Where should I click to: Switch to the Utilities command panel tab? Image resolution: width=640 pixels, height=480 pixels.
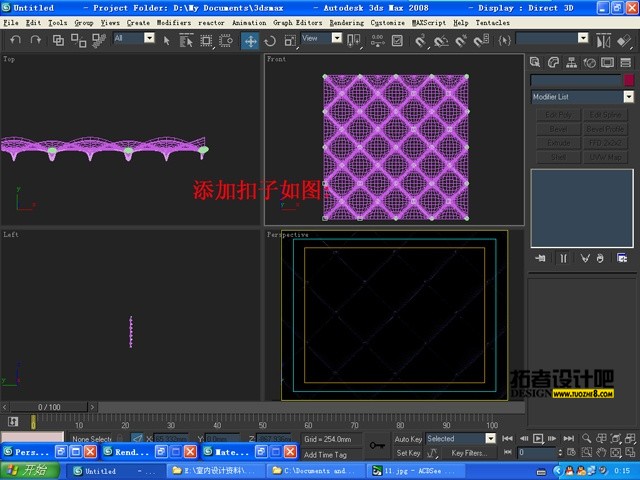(625, 62)
